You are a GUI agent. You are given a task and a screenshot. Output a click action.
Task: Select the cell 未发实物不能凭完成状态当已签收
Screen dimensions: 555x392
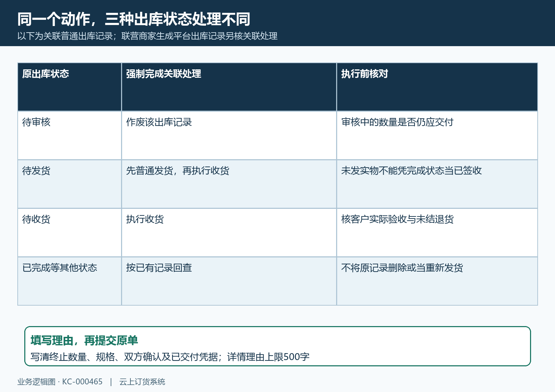(437, 184)
